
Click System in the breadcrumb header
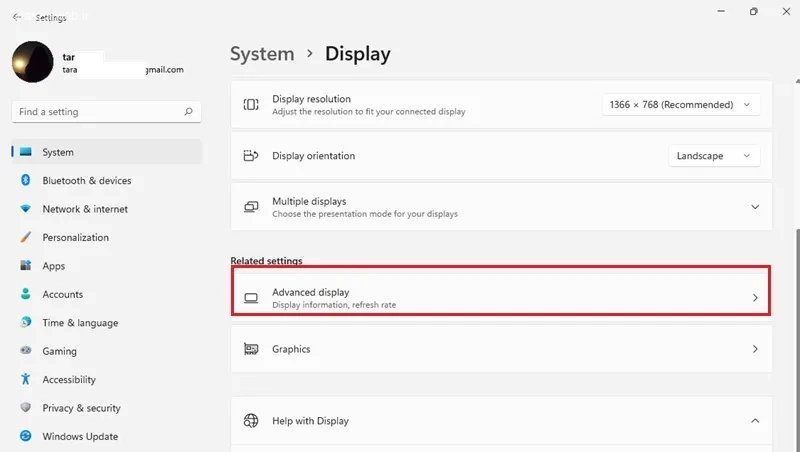coord(262,54)
